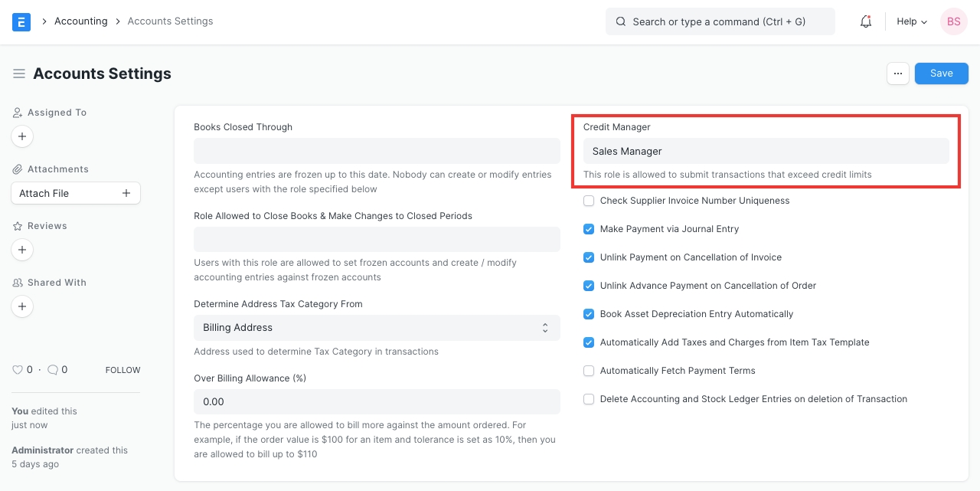
Task: Click the Credit Manager input field
Action: point(766,151)
